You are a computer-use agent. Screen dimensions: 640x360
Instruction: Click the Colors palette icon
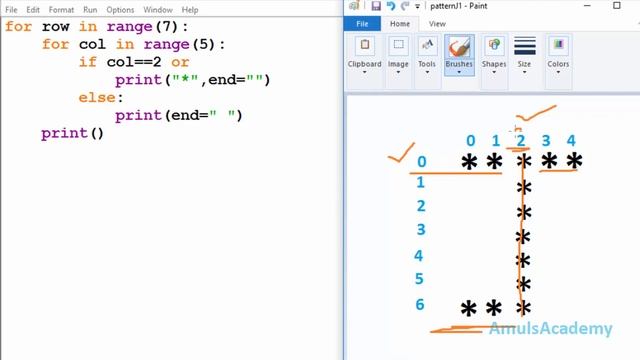click(558, 45)
